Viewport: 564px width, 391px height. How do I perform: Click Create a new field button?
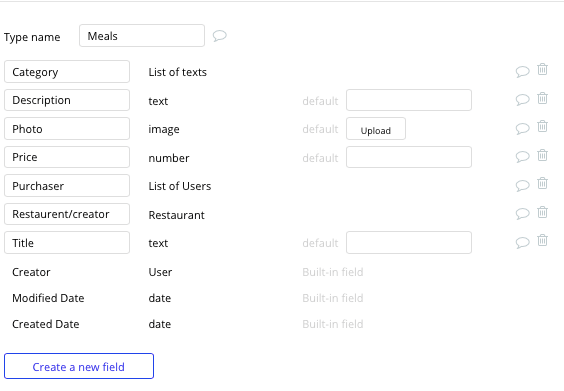pyautogui.click(x=79, y=366)
